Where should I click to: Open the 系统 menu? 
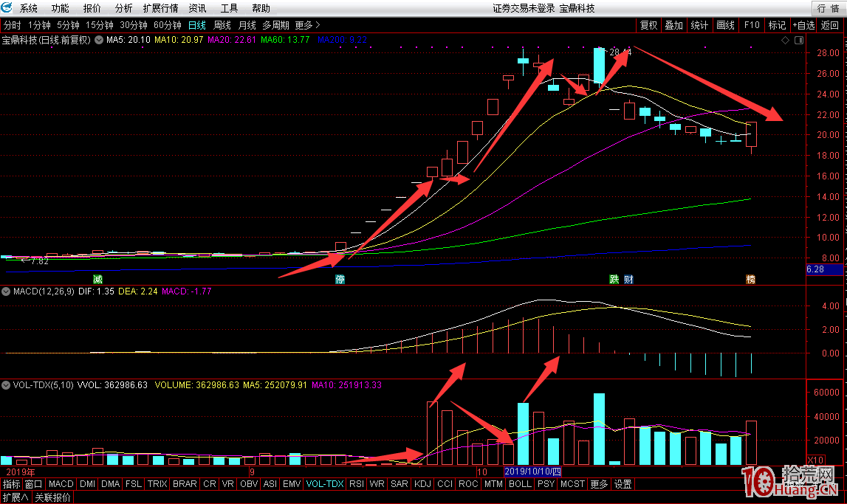pyautogui.click(x=29, y=8)
